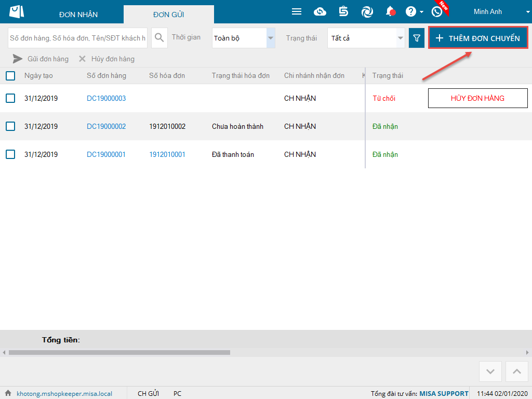
Task: Click the help question mark icon
Action: [x=411, y=11]
